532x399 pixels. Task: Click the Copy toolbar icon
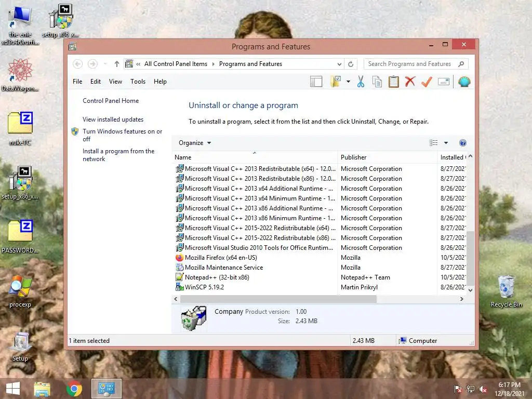coord(377,82)
